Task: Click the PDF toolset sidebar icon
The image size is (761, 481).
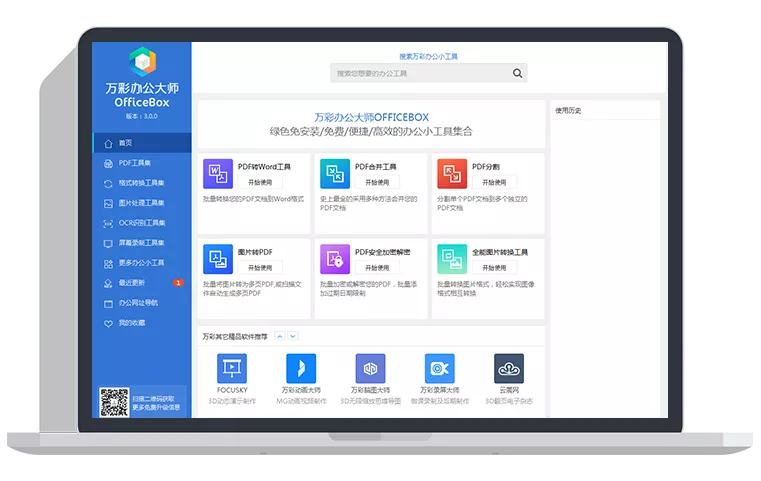Action: click(x=108, y=164)
